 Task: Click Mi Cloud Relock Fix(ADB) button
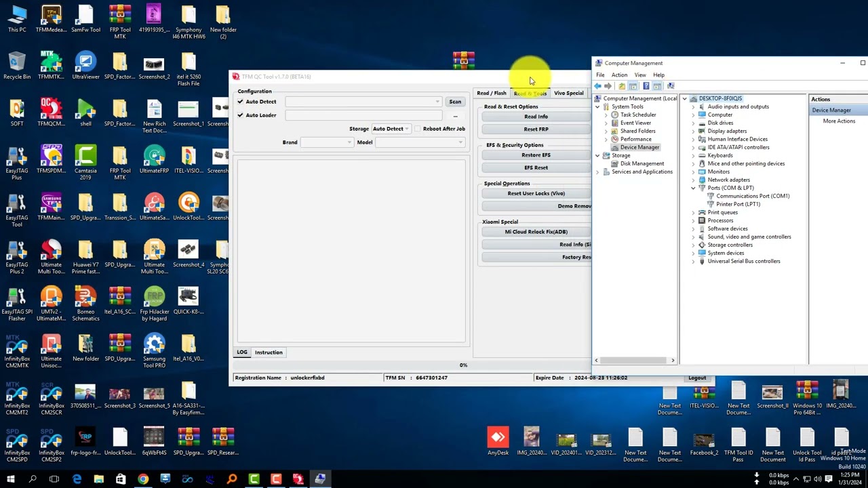536,232
